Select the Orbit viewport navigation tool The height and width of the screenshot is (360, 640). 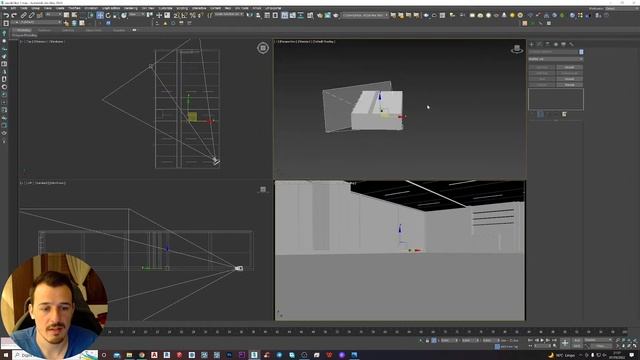[629, 346]
